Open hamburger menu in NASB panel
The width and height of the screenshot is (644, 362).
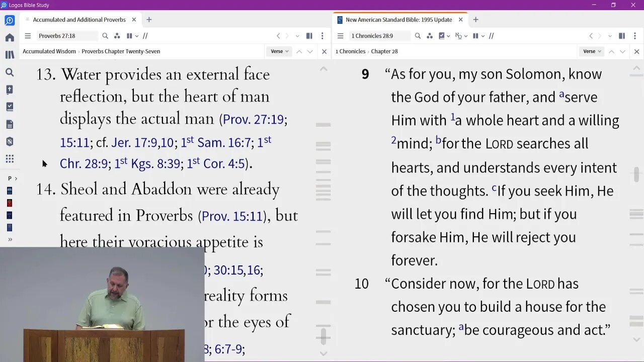pos(340,36)
